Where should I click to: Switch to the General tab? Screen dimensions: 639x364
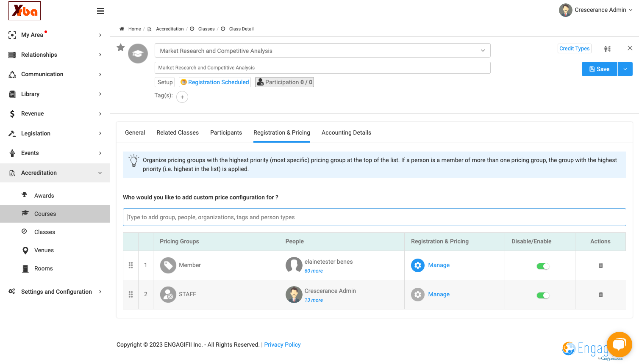coord(135,132)
